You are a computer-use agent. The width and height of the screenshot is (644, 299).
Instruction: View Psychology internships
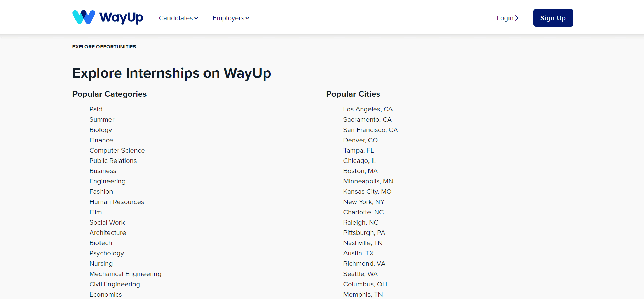106,253
